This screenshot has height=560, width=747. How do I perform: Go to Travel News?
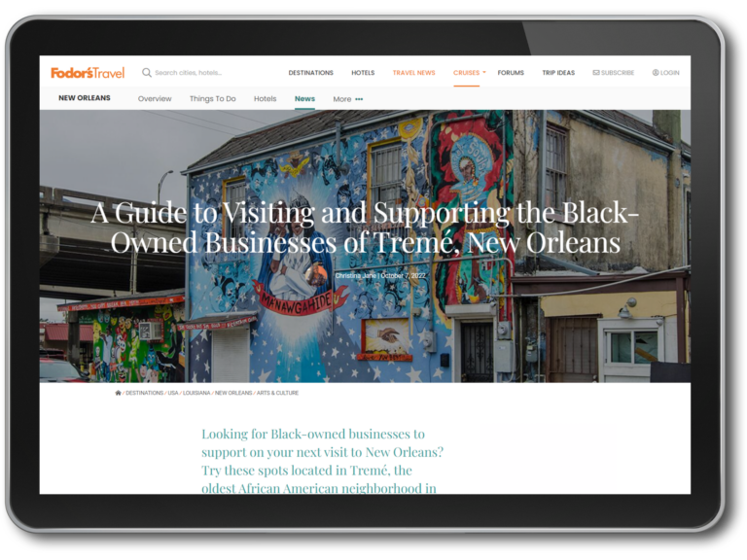coord(414,73)
